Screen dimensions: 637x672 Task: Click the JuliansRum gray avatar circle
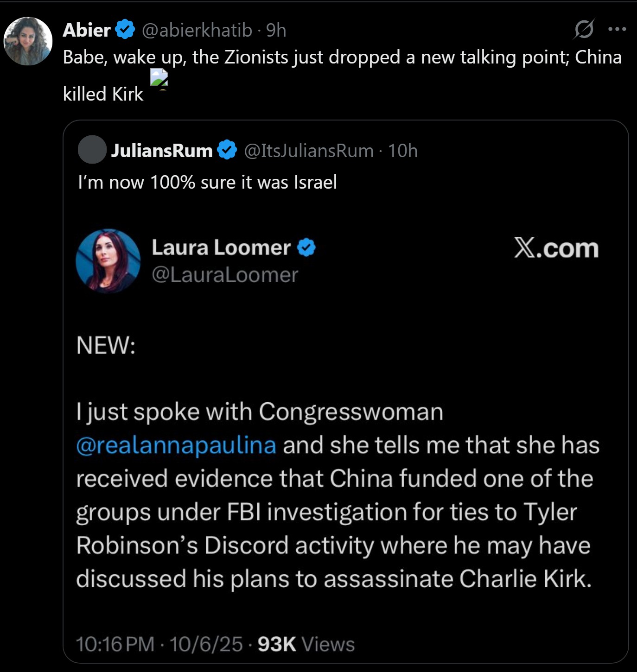pos(92,150)
